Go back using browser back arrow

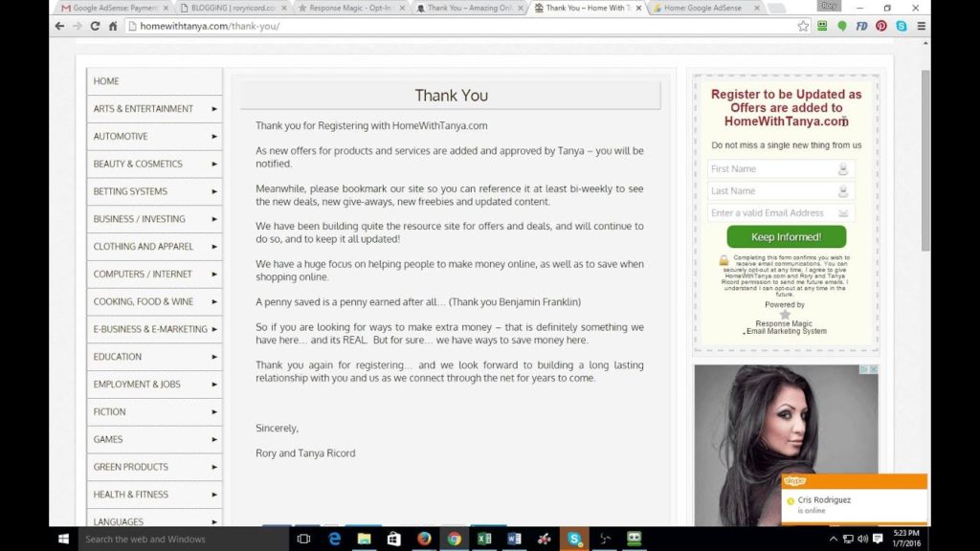click(x=59, y=26)
